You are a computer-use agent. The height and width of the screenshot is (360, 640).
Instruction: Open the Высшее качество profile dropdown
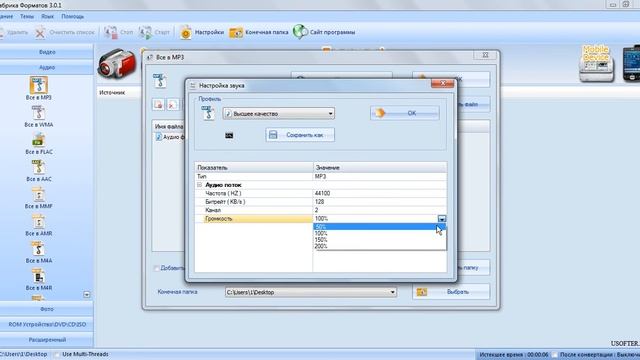coord(279,113)
